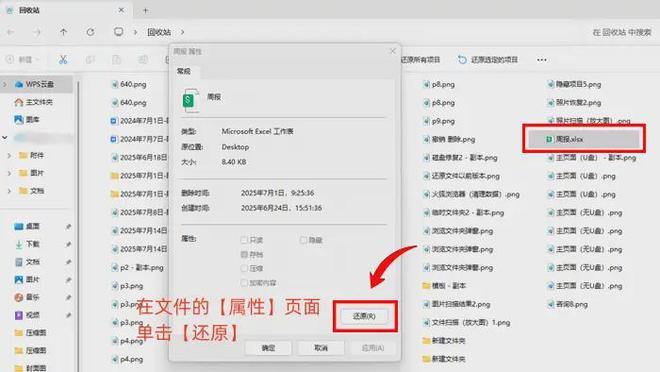
Task: Click 应用(A) apply button in dialog
Action: [373, 348]
